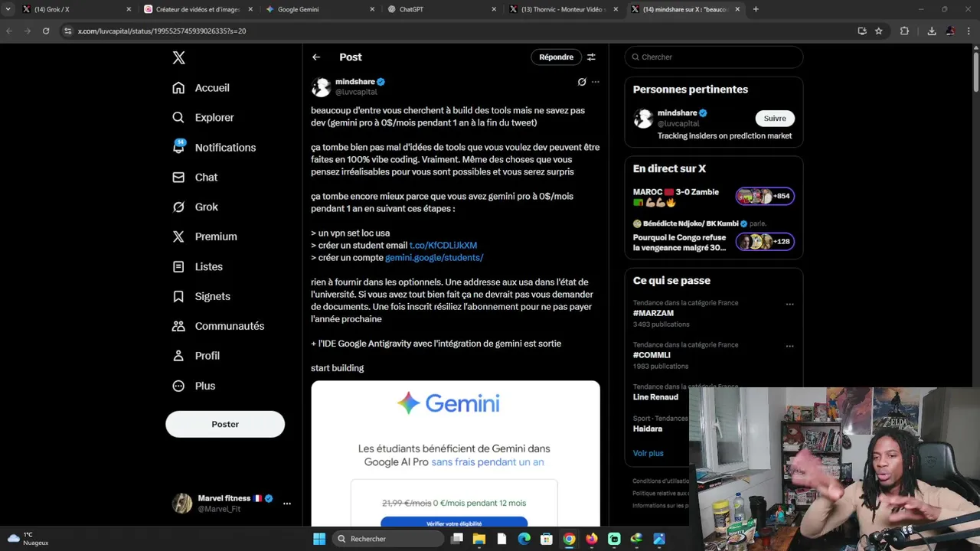Open the #COMMLI trend
This screenshot has width=980, height=551.
point(652,355)
